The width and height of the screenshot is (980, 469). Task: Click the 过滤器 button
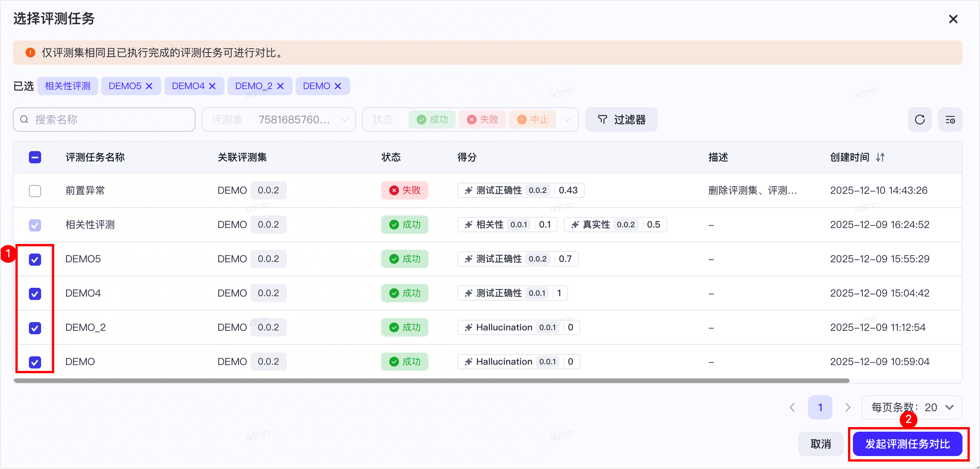pos(622,120)
